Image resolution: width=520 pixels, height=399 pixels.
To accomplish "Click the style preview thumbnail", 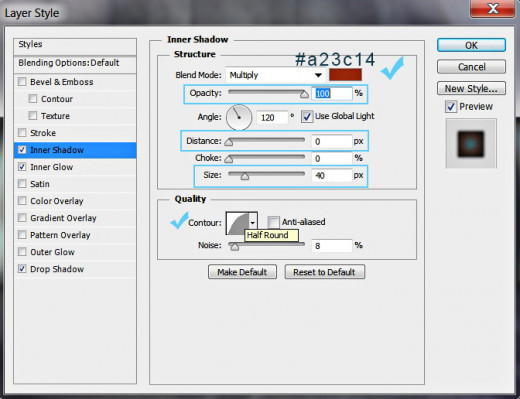I will tap(471, 144).
